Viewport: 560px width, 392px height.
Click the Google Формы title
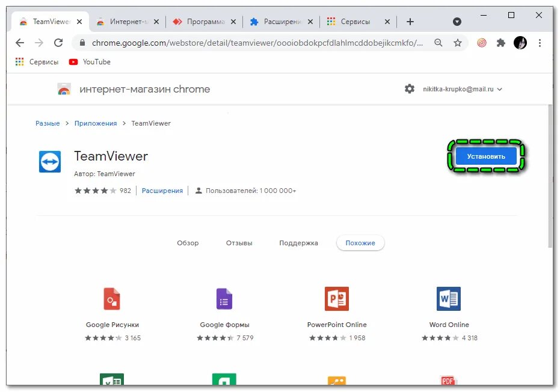(x=224, y=325)
